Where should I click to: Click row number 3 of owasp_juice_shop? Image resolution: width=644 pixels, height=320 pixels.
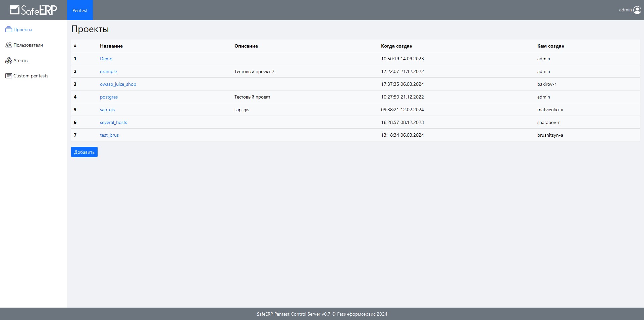point(75,84)
